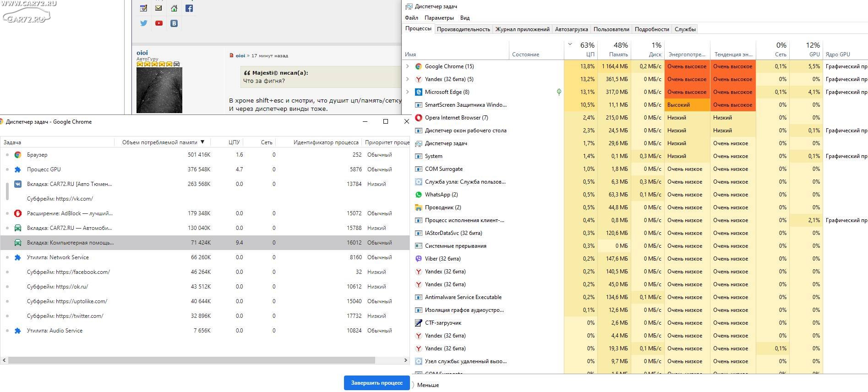The width and height of the screenshot is (868, 392).
Task: Click the puzzle icon beside Утилита: Audio Service
Action: tap(18, 331)
